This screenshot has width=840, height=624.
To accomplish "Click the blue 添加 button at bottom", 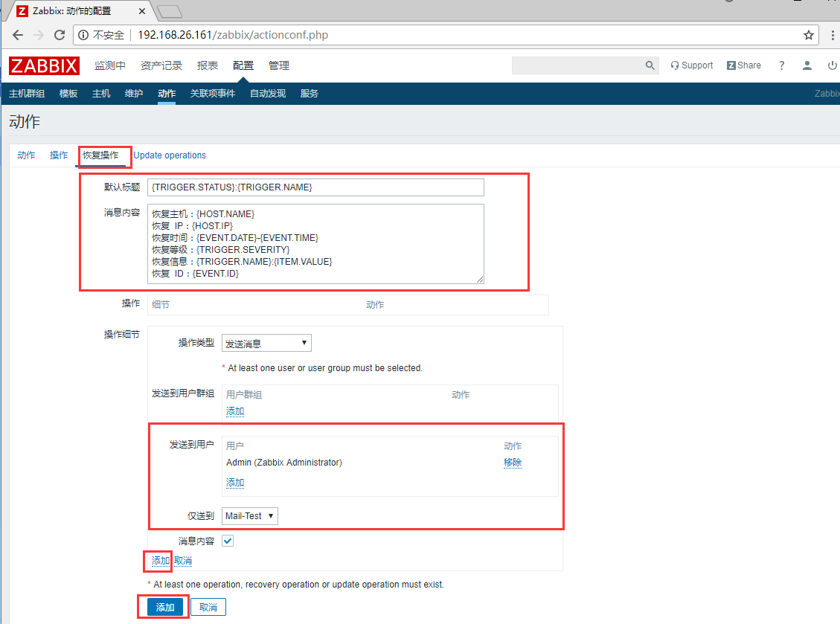I will click(163, 607).
